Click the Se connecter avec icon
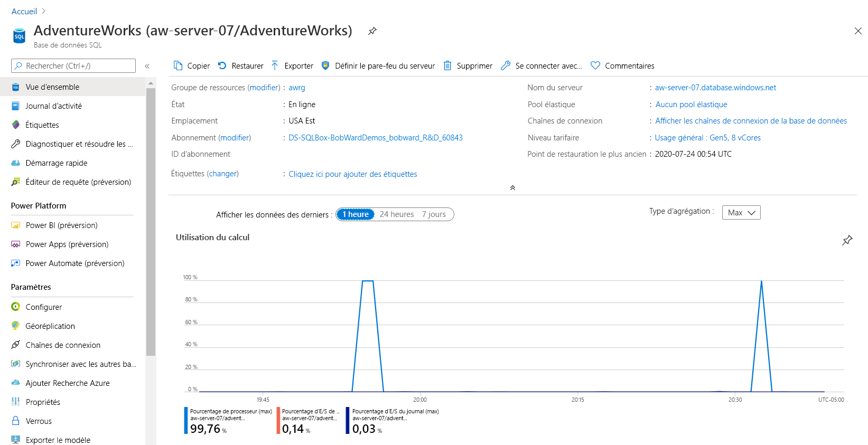The image size is (868, 445). point(506,65)
